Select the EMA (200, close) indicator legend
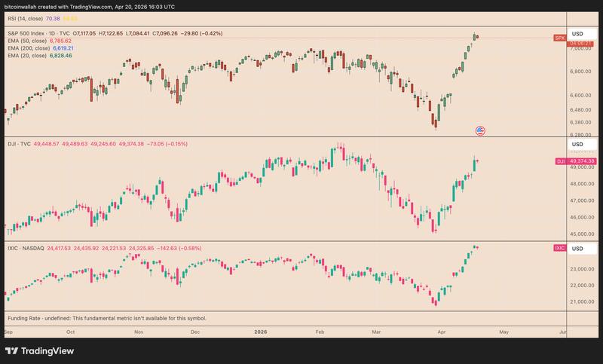Image resolution: width=603 pixels, height=364 pixels. click(29, 48)
